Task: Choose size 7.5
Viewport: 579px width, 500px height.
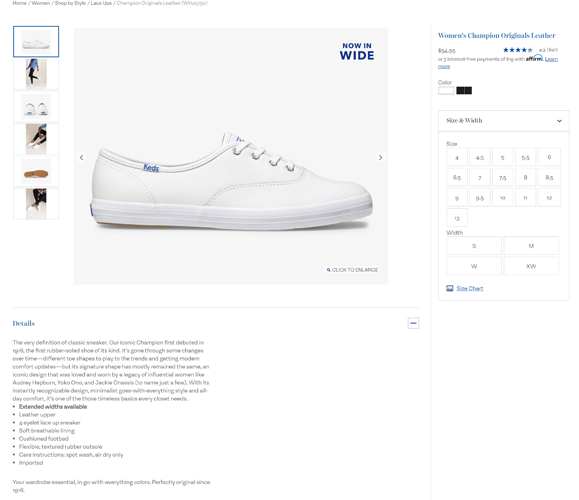Action: pyautogui.click(x=503, y=178)
